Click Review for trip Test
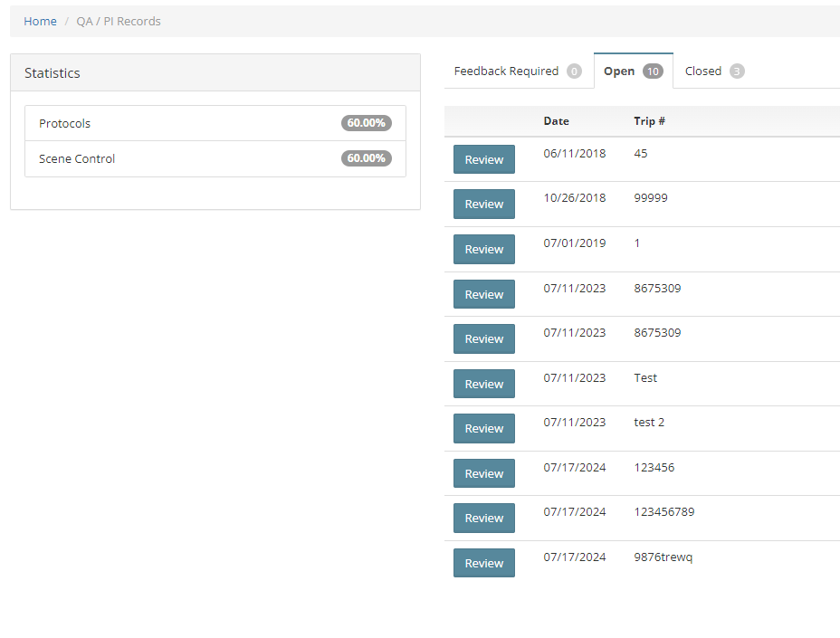The height and width of the screenshot is (638, 840). (x=483, y=384)
